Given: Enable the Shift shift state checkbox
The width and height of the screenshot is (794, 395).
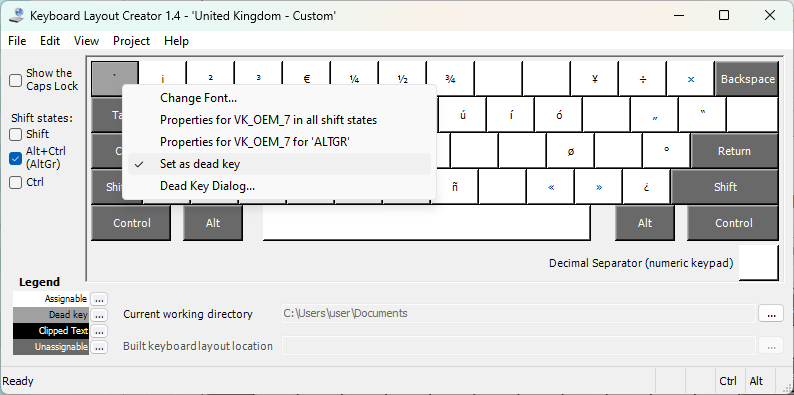Looking at the screenshot, I should 16,134.
